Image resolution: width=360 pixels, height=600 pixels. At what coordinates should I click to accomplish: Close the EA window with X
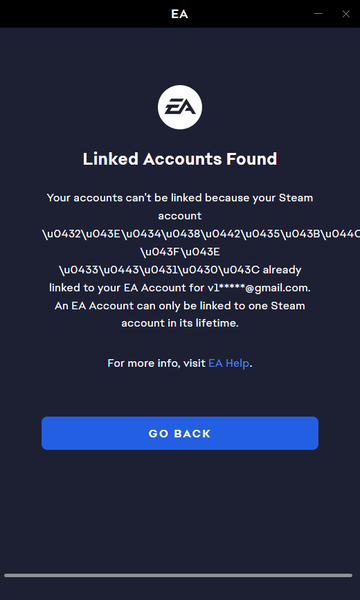[346, 14]
